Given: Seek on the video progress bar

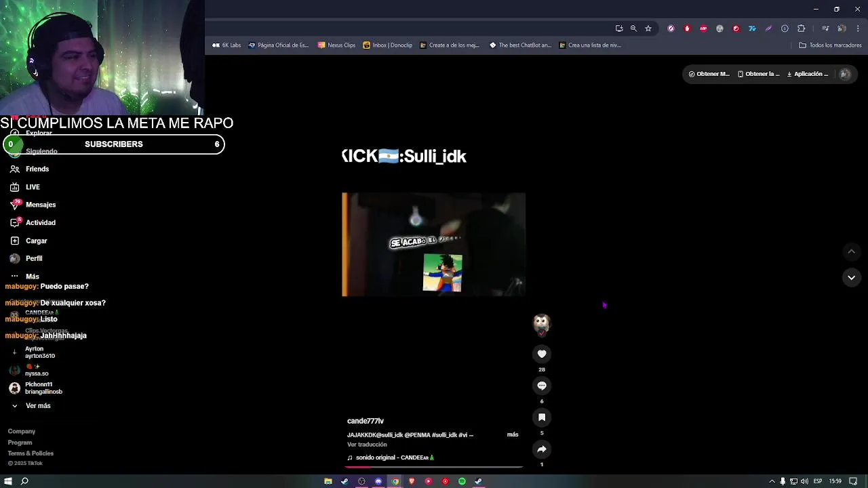Looking at the screenshot, I should point(434,467).
